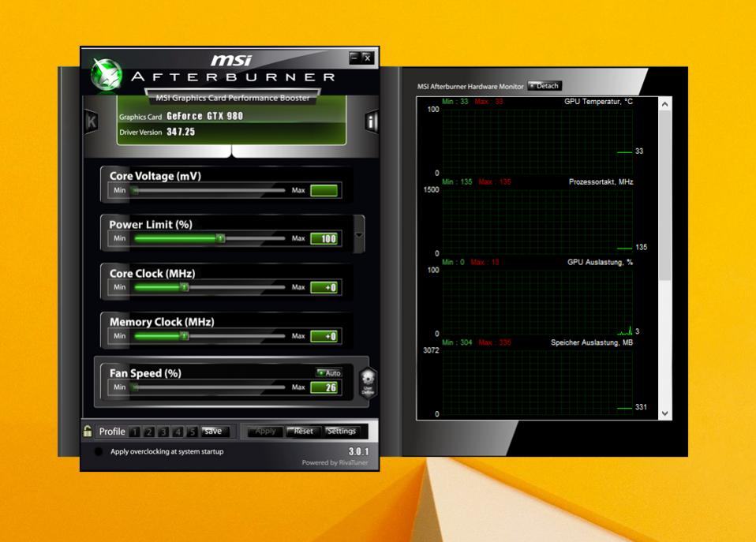Screen dimensions: 756x542
Task: Click the Speicher Auslastung MB graph
Action: pyautogui.click(x=537, y=382)
